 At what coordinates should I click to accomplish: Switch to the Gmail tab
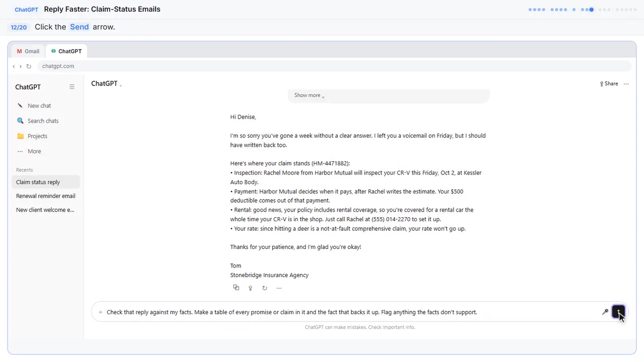point(28,51)
